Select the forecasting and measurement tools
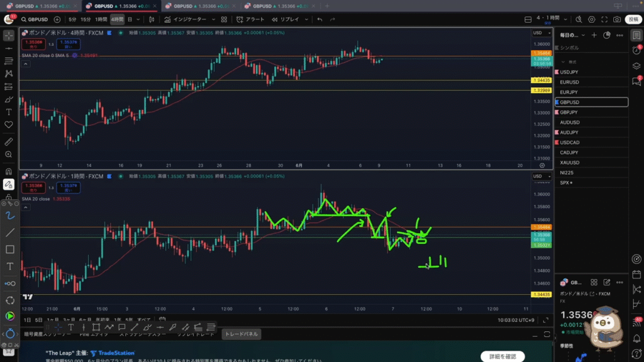The width and height of the screenshot is (644, 362). (9, 87)
